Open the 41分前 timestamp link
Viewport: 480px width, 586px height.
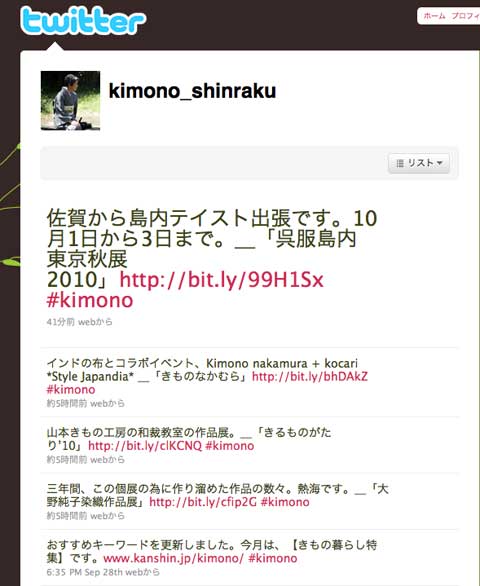(x=60, y=322)
